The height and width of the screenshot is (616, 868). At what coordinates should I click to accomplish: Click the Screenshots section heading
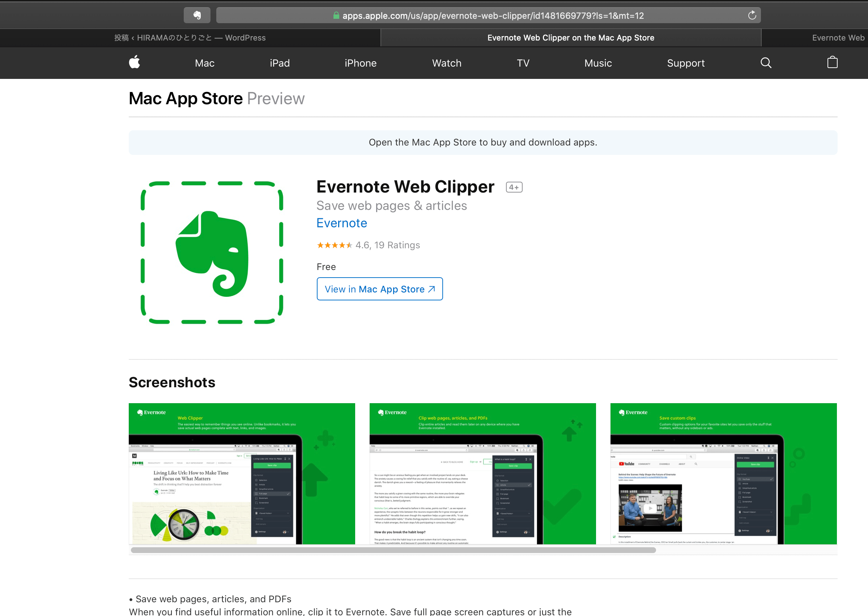click(172, 382)
